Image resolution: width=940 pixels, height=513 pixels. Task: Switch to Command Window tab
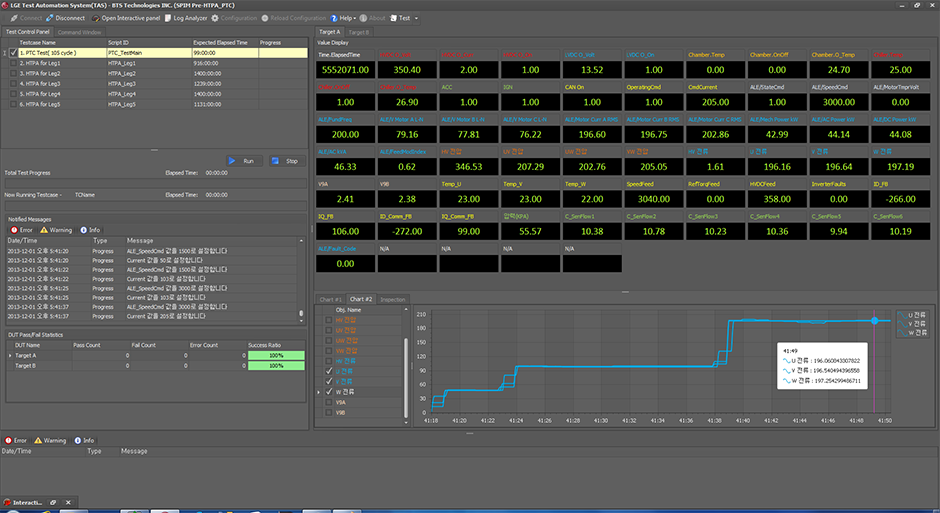point(79,32)
